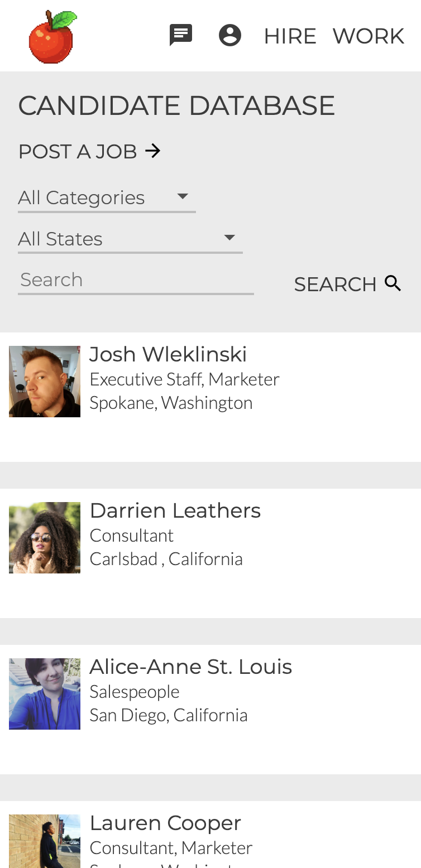
Task: Click the magnifying glass search icon
Action: (x=394, y=283)
